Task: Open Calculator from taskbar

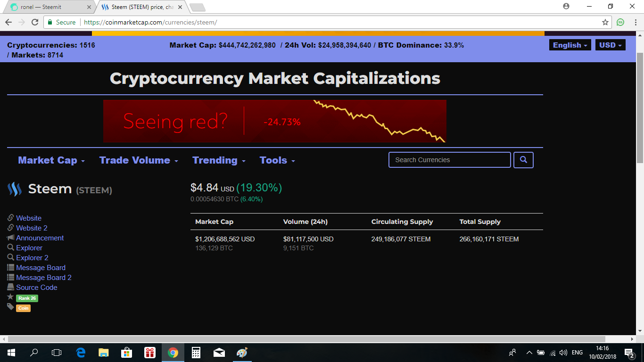Action: click(x=196, y=352)
